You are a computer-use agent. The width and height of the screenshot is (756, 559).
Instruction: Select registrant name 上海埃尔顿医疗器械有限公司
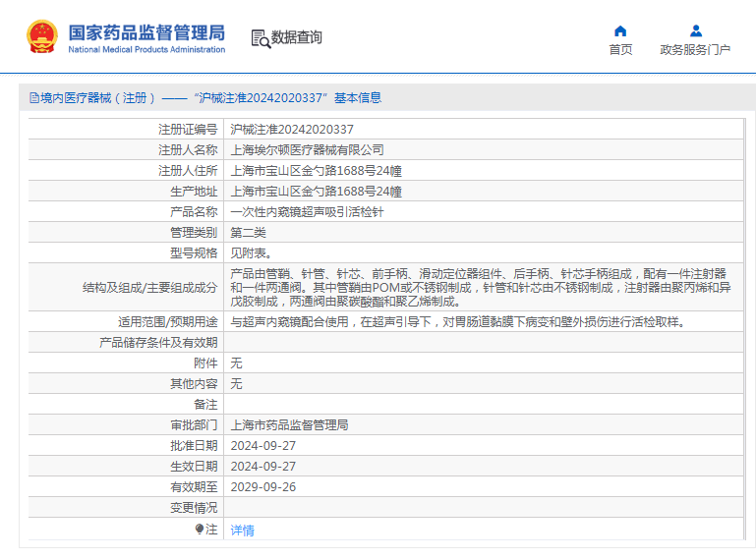click(307, 149)
